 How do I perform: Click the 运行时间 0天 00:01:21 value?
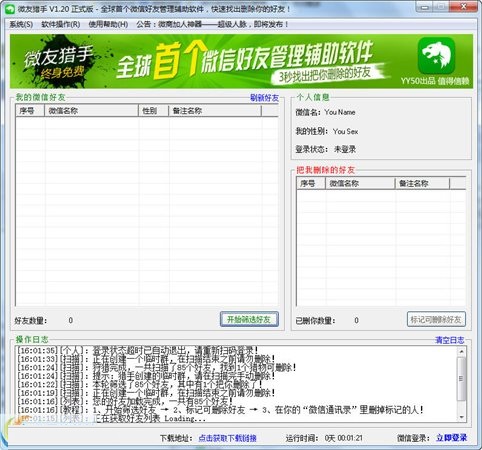(344, 438)
